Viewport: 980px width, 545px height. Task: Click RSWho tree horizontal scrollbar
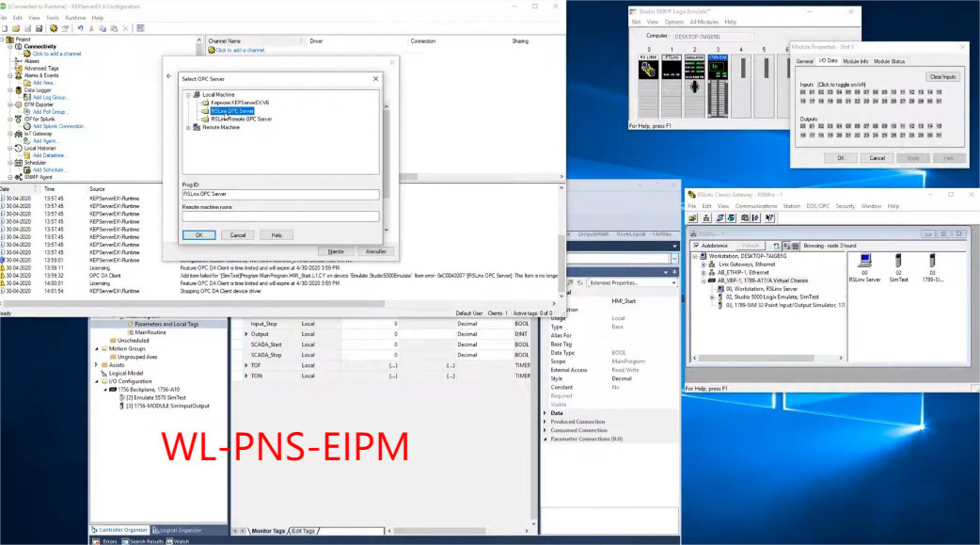coord(756,358)
